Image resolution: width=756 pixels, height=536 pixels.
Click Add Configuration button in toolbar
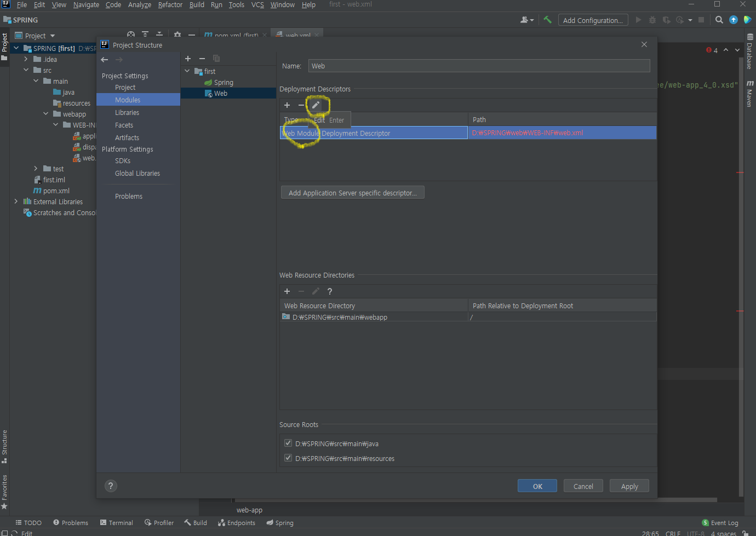[593, 20]
